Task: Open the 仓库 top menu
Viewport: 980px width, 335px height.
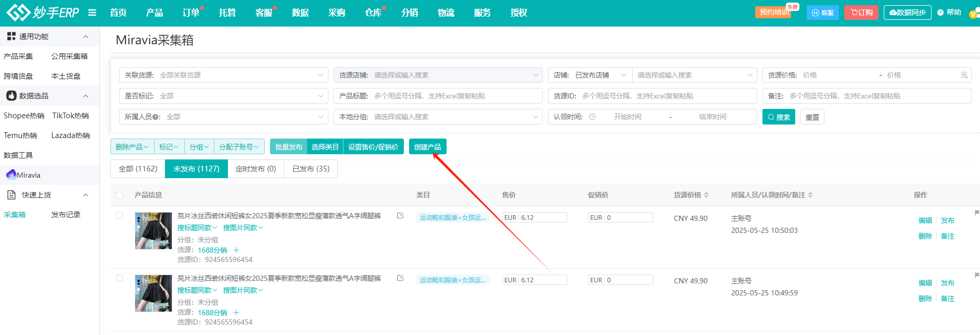Action: tap(373, 13)
